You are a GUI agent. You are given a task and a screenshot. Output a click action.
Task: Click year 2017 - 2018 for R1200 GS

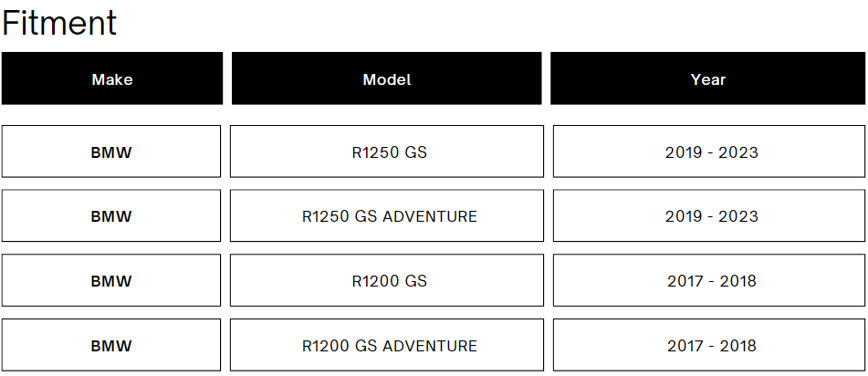(x=710, y=281)
